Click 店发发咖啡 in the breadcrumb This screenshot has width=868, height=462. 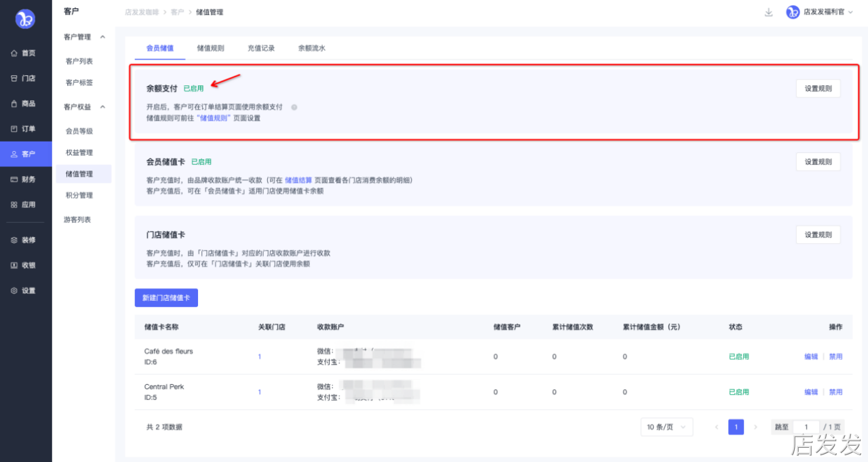coord(142,12)
